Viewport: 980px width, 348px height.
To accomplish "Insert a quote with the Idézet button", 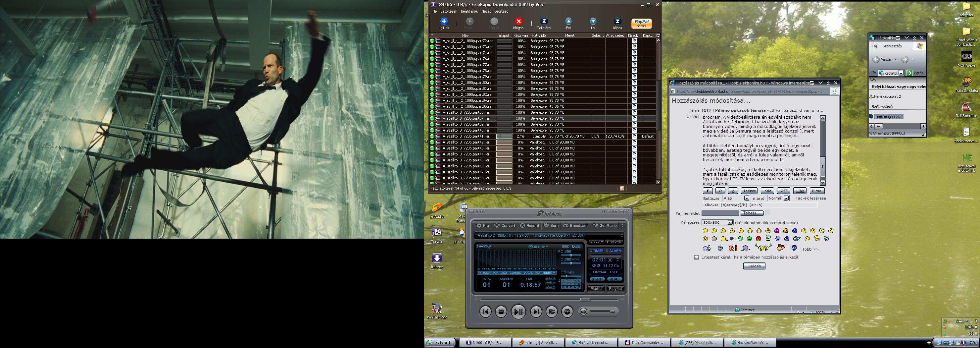I will (749, 191).
